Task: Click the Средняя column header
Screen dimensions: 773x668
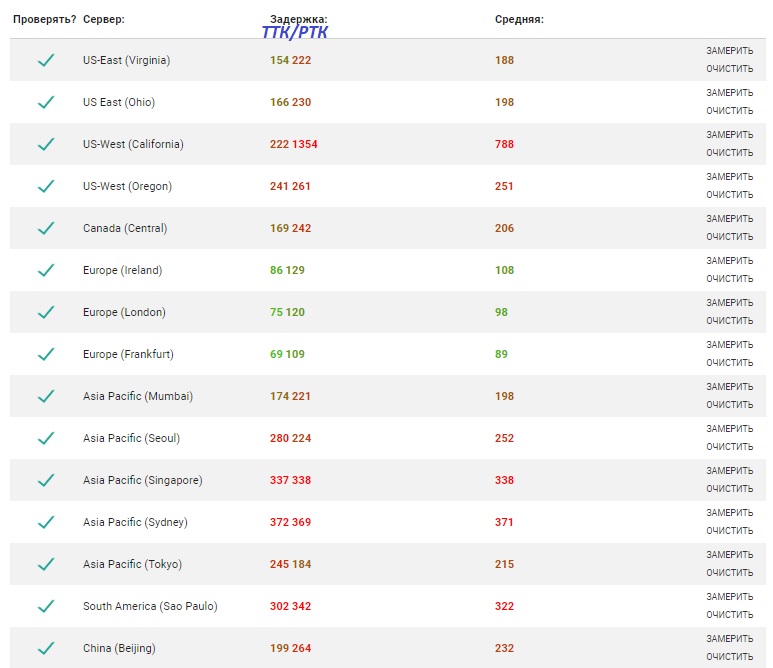Action: pyautogui.click(x=519, y=19)
